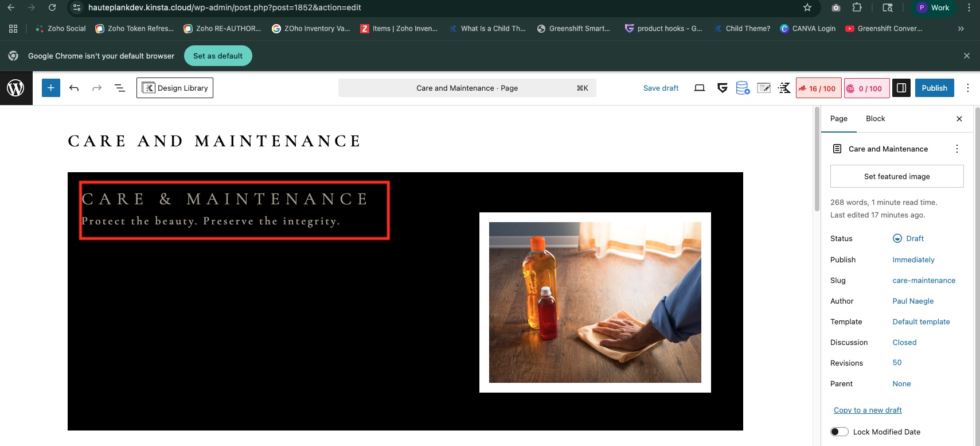980x446 pixels.
Task: Open the Zoho Token Refresh bookmark
Action: pos(134,28)
